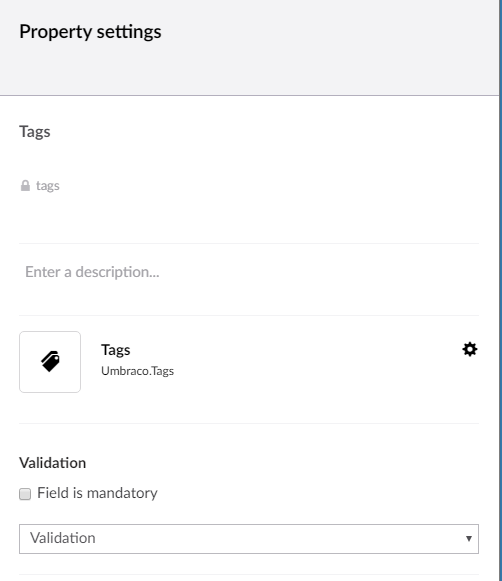Click empty space below tags alias
This screenshot has height=581, width=502.
[249, 219]
